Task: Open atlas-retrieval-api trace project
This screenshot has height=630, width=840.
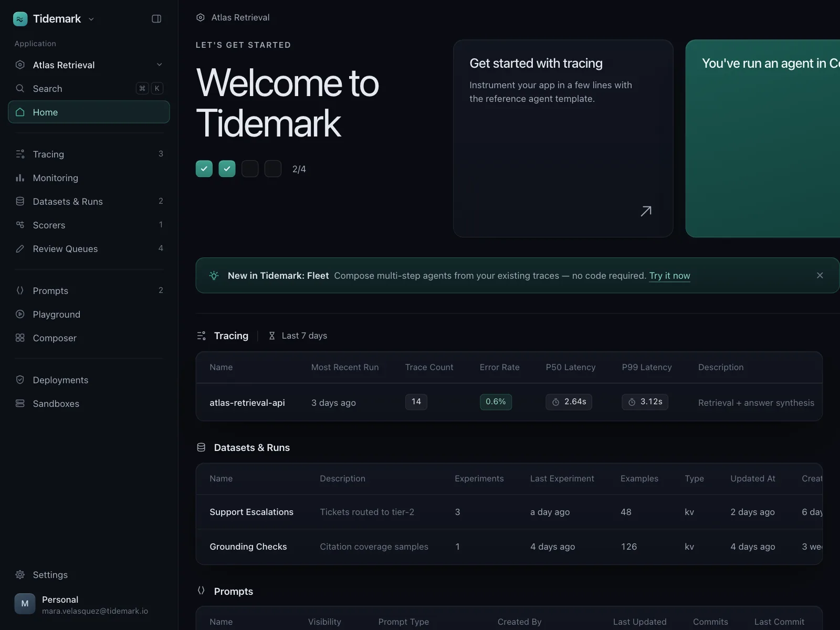Action: point(247,403)
